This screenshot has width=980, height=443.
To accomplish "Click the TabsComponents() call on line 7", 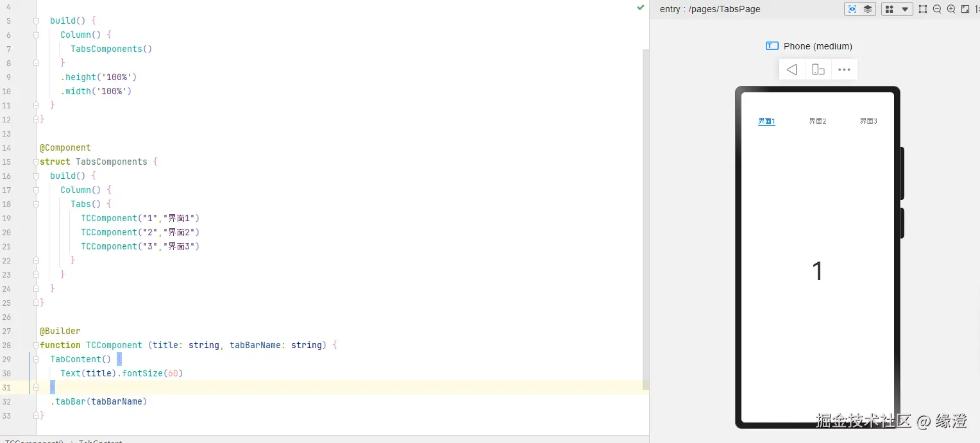I will [112, 49].
